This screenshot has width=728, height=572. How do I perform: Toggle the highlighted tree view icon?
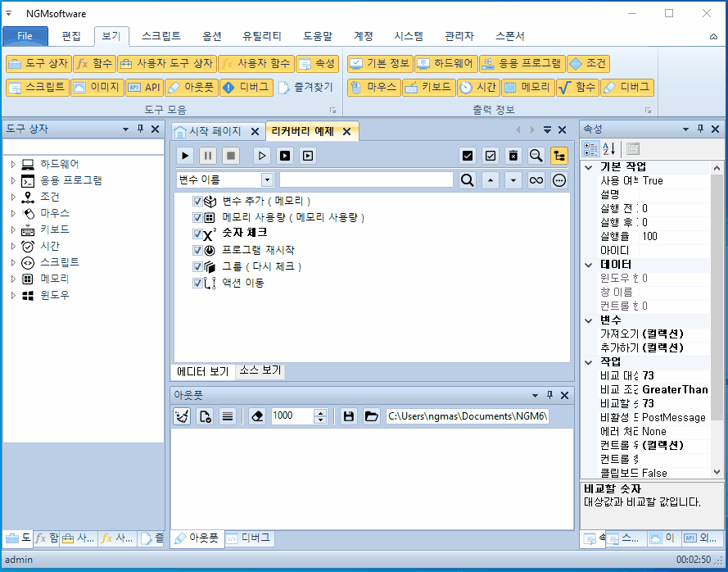pyautogui.click(x=559, y=156)
